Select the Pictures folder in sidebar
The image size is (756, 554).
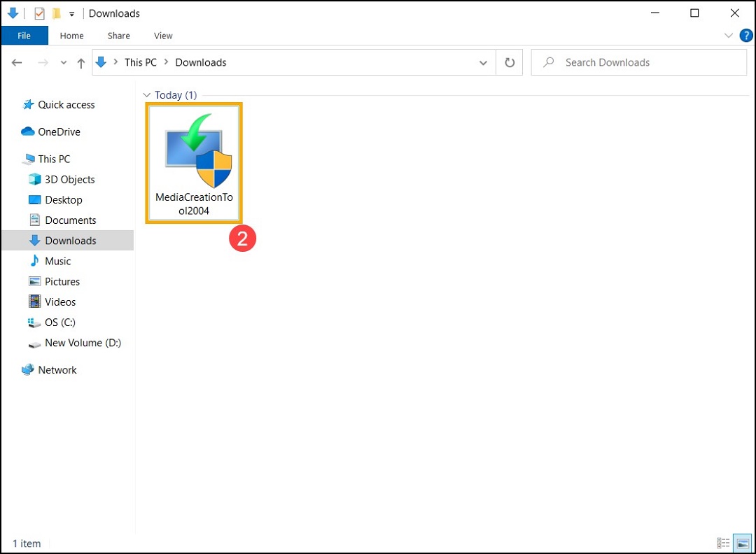click(62, 281)
